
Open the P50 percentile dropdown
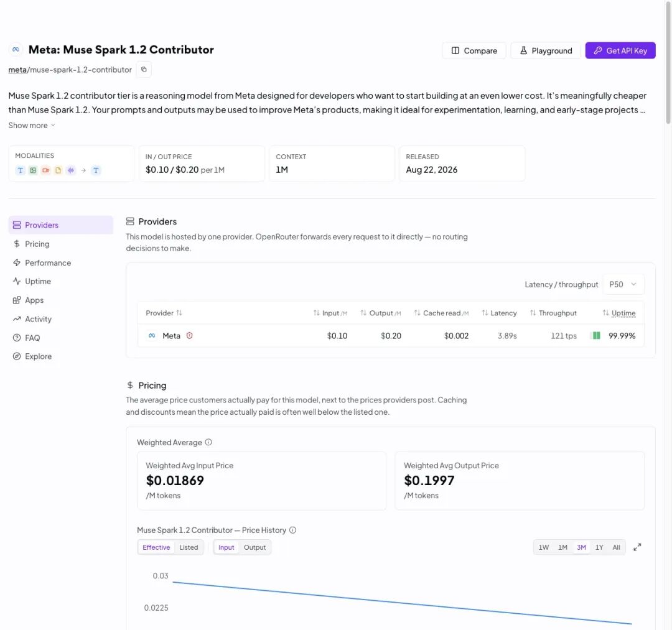click(623, 284)
